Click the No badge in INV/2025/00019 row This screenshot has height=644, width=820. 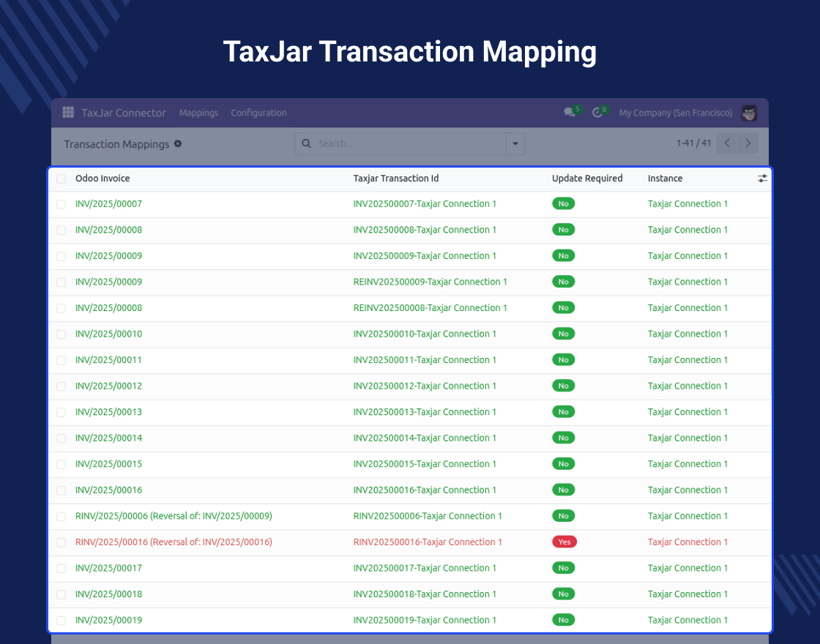tap(563, 620)
